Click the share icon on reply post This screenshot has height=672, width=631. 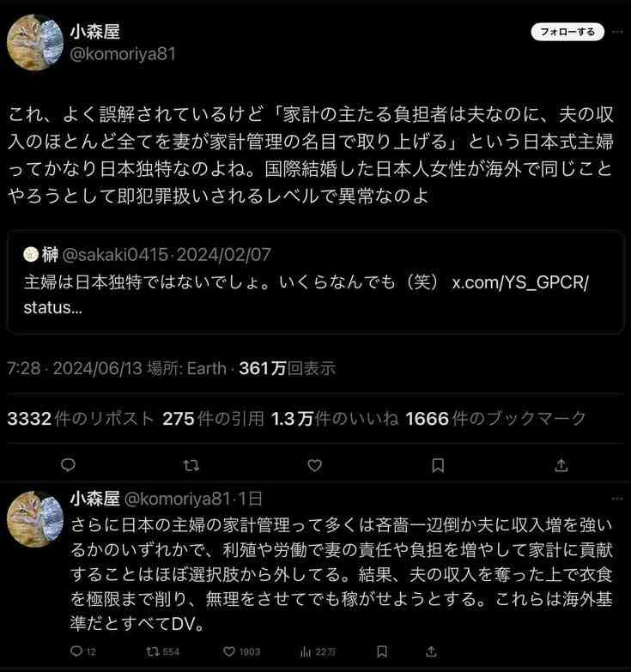coord(431,651)
